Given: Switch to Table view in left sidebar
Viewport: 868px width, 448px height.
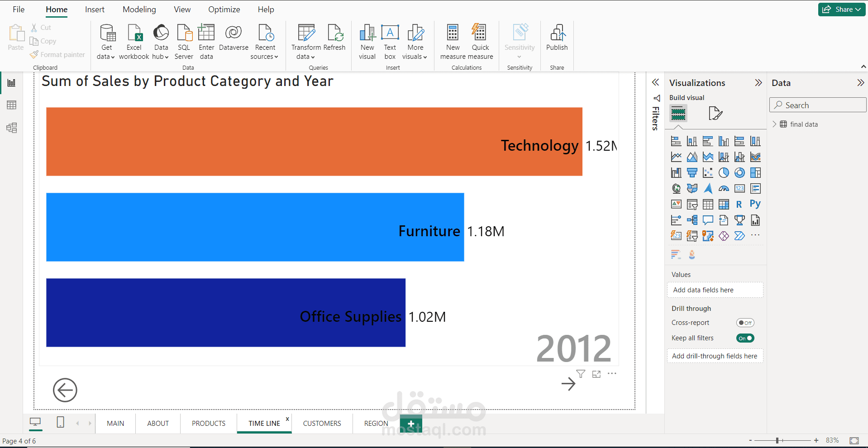Looking at the screenshot, I should [x=12, y=105].
